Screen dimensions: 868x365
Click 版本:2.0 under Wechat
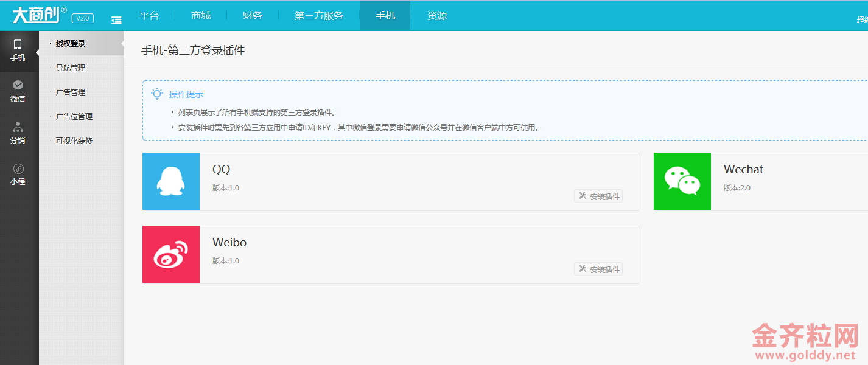(737, 188)
